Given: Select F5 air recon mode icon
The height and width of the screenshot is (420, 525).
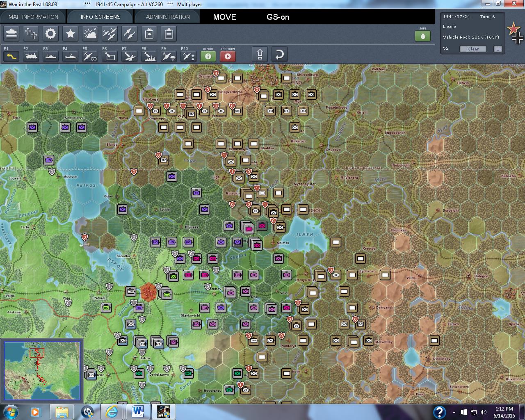Looking at the screenshot, I should click(90, 56).
